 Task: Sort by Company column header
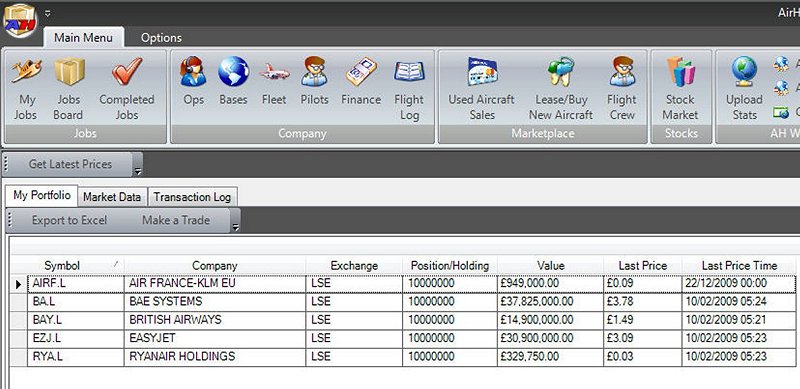pyautogui.click(x=215, y=265)
